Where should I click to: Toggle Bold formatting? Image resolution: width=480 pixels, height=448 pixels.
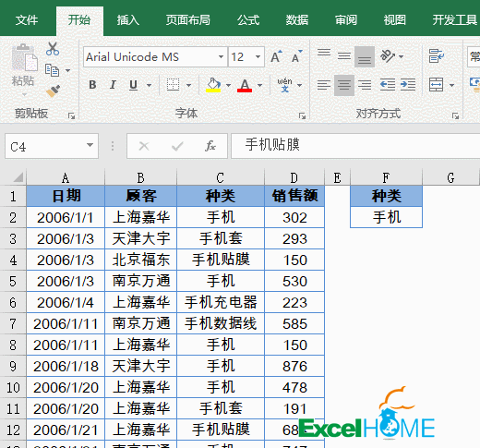[92, 85]
